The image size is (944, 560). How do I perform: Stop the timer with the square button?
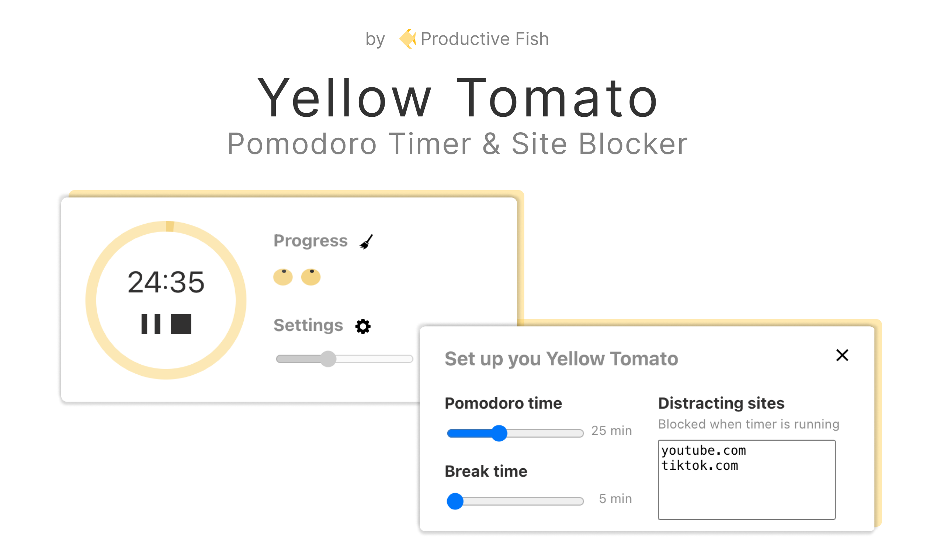[x=181, y=324]
